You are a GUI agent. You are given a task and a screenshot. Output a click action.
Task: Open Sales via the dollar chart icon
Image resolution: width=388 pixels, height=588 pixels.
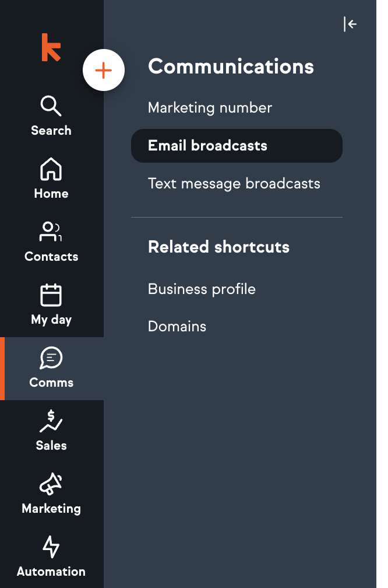tap(51, 421)
